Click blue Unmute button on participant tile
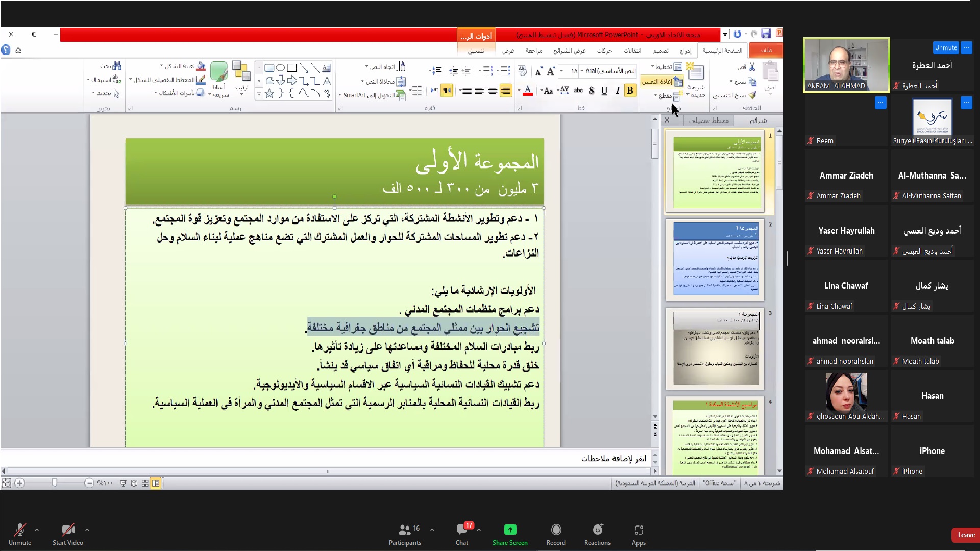Screen dimensions: 980x551 (x=946, y=47)
